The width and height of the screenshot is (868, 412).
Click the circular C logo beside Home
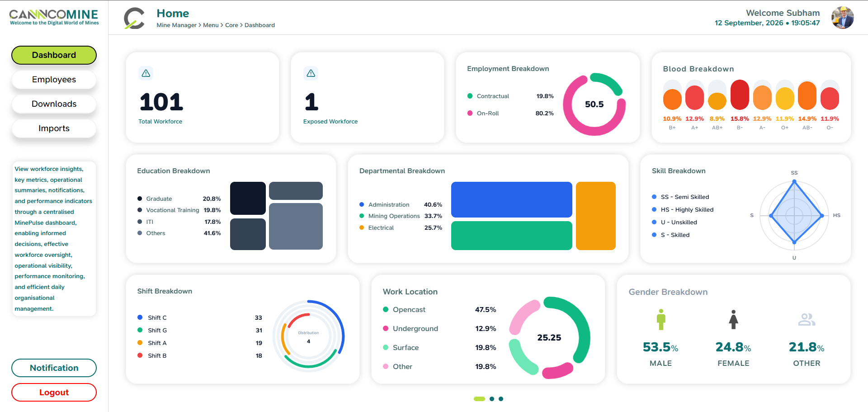tap(134, 19)
